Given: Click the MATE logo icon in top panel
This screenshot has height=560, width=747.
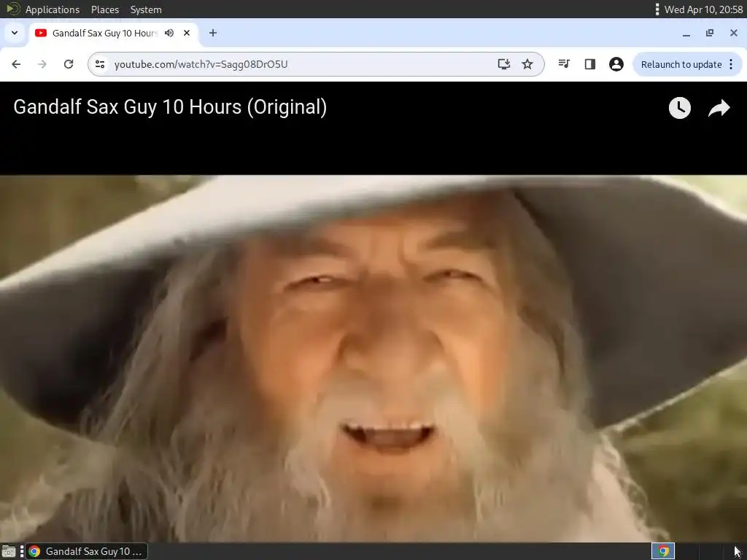Looking at the screenshot, I should coord(13,9).
